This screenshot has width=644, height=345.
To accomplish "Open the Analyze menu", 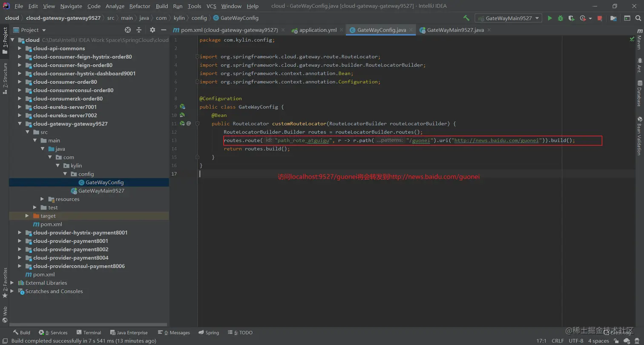I will 115,6.
